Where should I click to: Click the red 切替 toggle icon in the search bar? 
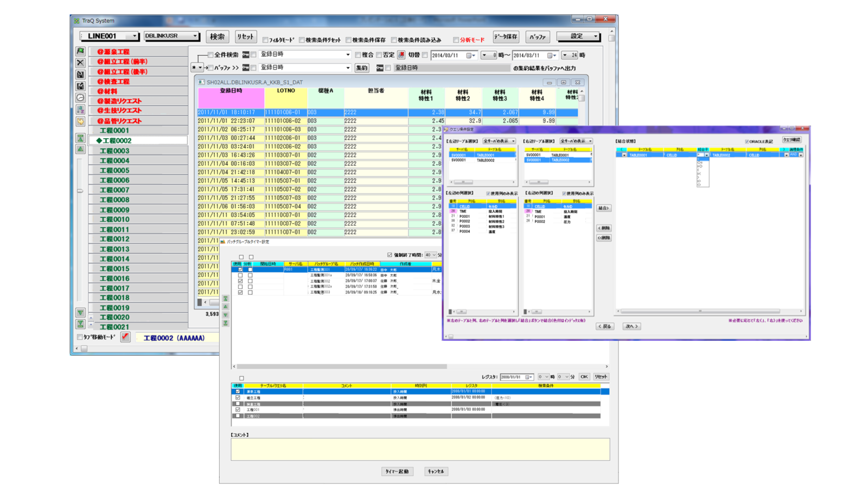[400, 55]
